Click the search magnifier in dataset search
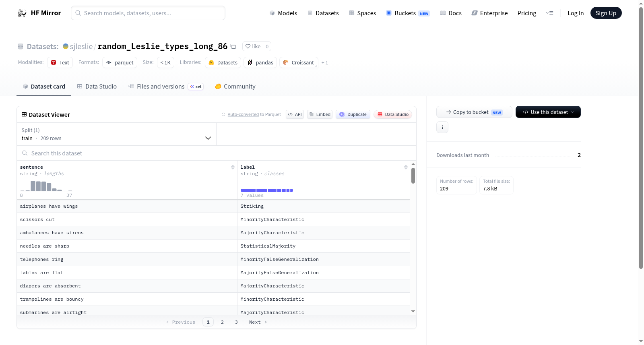644x345 pixels. click(25, 153)
